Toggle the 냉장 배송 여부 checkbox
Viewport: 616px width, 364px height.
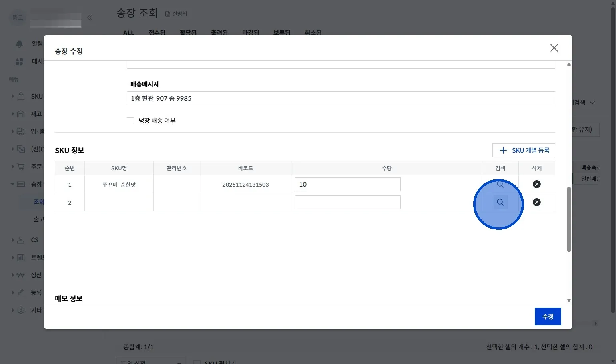tap(130, 121)
